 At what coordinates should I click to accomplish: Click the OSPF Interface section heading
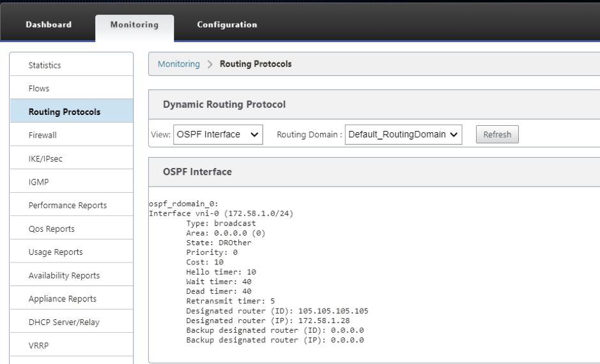(197, 172)
